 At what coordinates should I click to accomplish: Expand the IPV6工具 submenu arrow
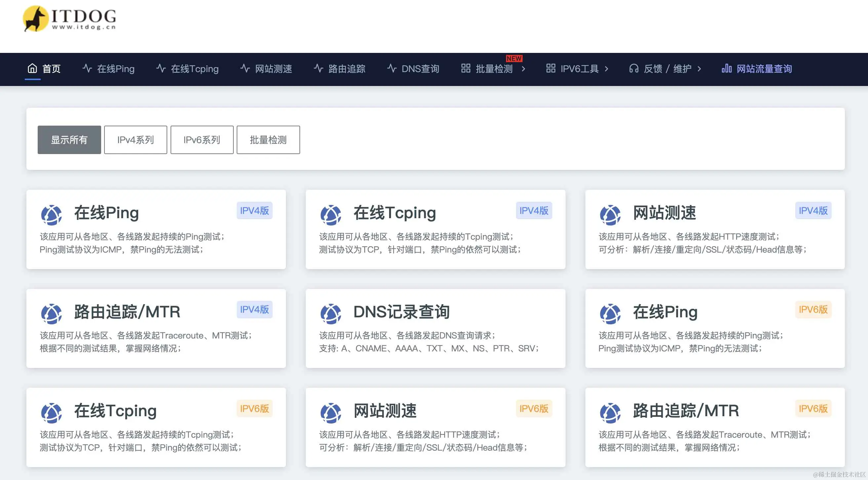(x=607, y=69)
